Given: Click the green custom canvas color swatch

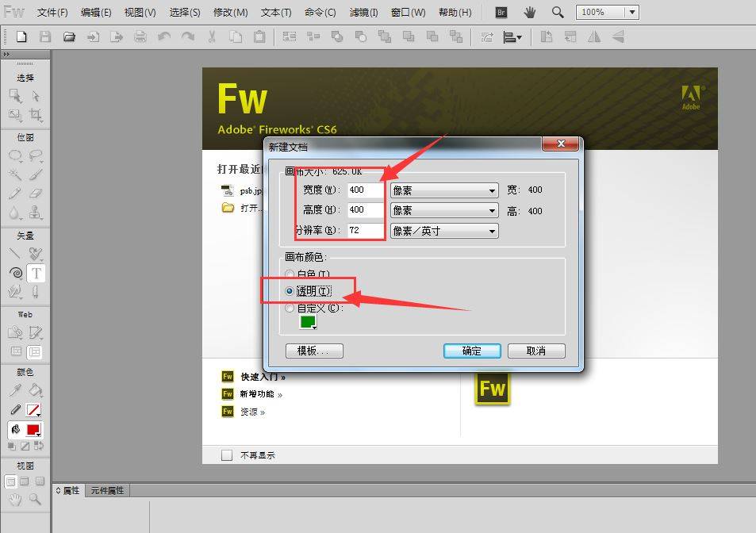Looking at the screenshot, I should tap(307, 321).
